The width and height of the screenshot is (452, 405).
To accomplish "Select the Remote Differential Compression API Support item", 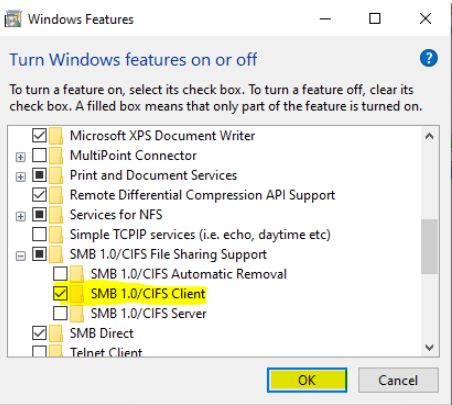I will [x=202, y=195].
